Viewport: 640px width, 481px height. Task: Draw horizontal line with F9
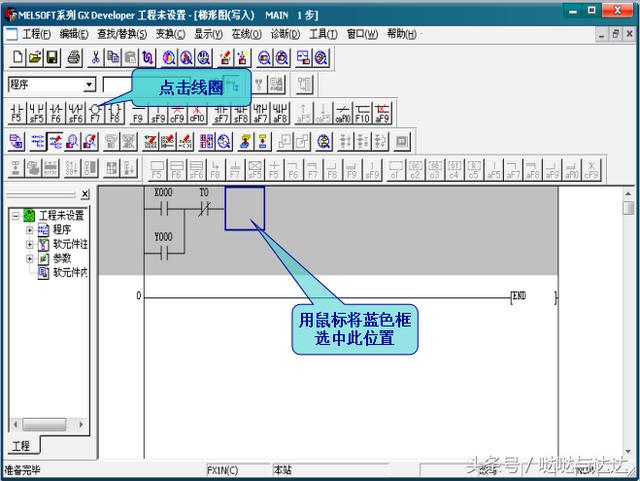[138, 113]
